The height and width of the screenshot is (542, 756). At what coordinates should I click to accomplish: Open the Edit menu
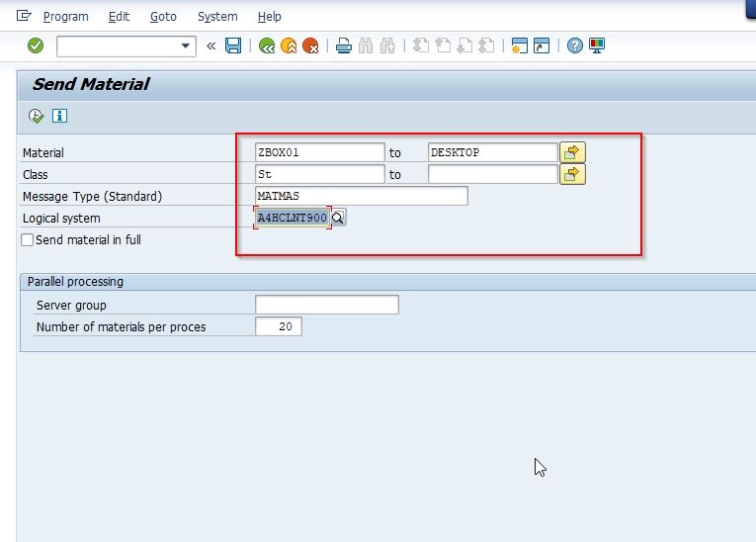click(x=119, y=17)
